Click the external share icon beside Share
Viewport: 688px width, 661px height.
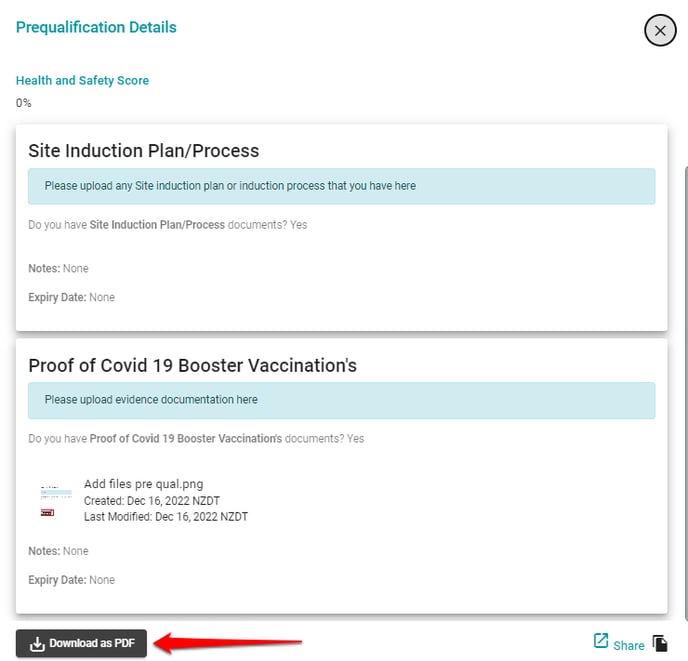coord(601,640)
